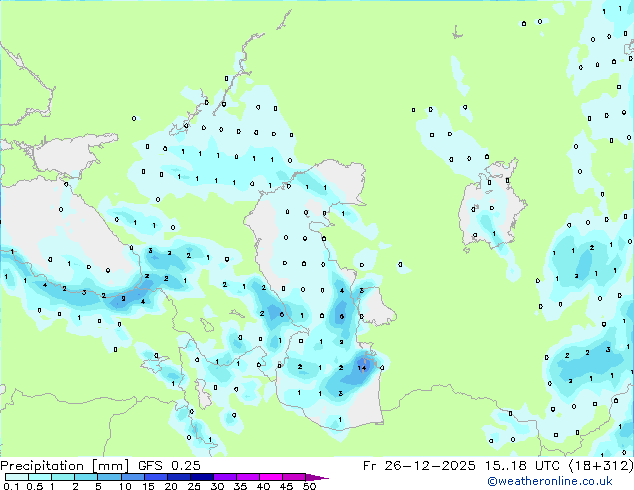Image resolution: width=634 pixels, height=490 pixels.
Task: Click the legend scale label '50'
Action: [309, 486]
